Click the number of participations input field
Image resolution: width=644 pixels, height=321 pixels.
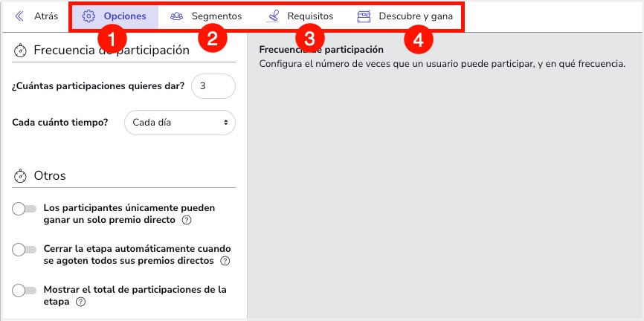coord(213,86)
